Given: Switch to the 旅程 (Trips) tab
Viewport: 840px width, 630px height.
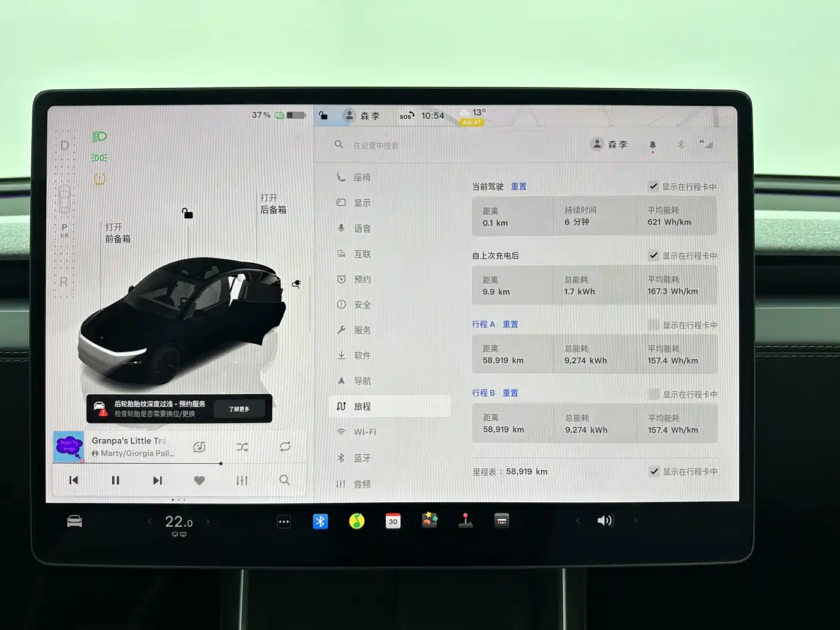Looking at the screenshot, I should 363,406.
